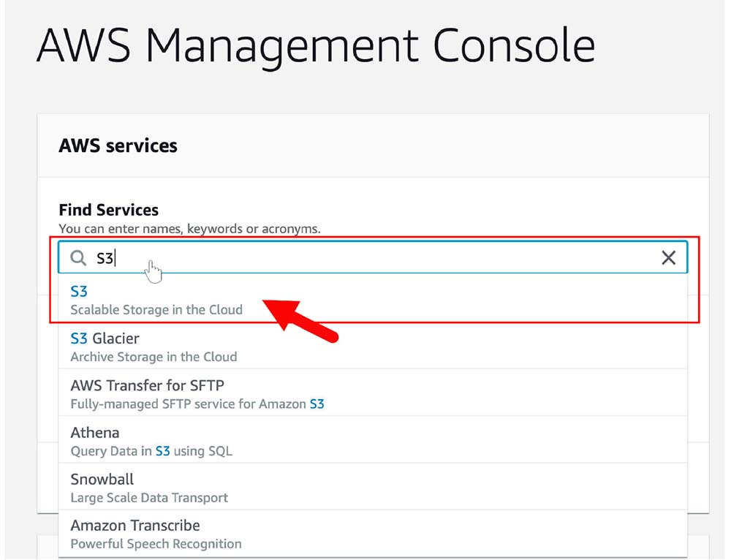This screenshot has width=731, height=560.
Task: Click the Find Services label
Action: [108, 210]
